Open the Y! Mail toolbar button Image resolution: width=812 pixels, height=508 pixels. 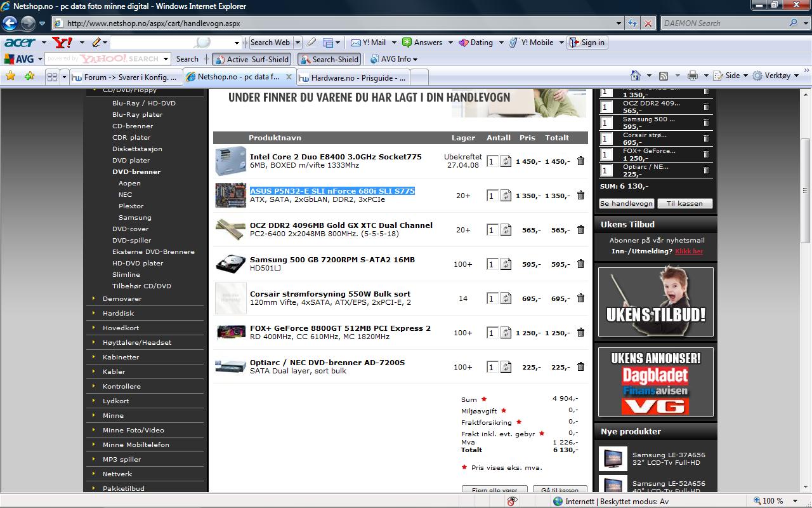click(x=369, y=43)
